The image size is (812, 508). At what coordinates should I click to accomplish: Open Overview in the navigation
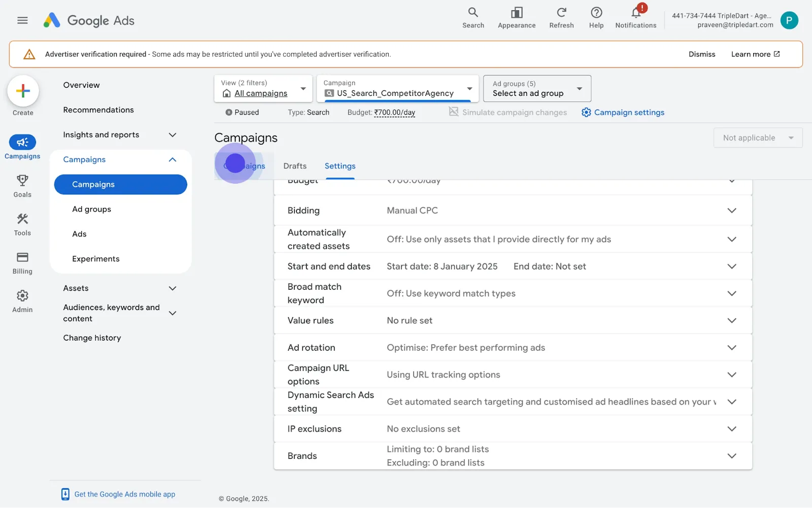click(x=81, y=85)
